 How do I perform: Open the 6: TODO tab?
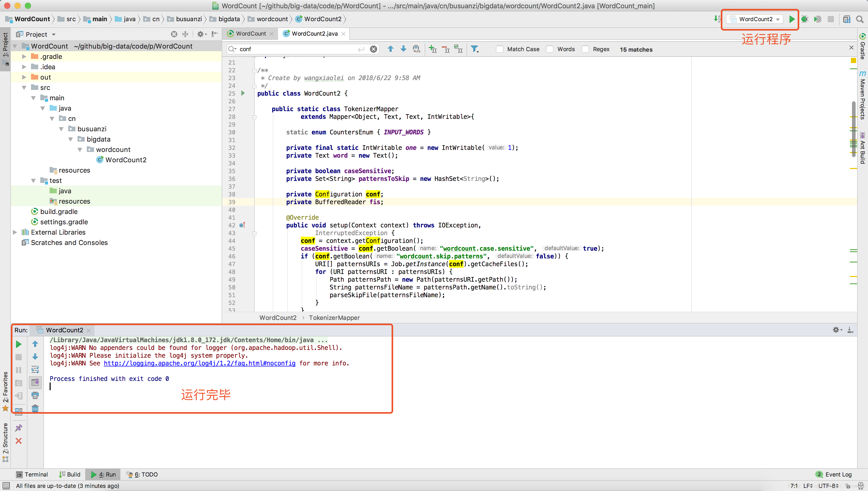click(142, 474)
